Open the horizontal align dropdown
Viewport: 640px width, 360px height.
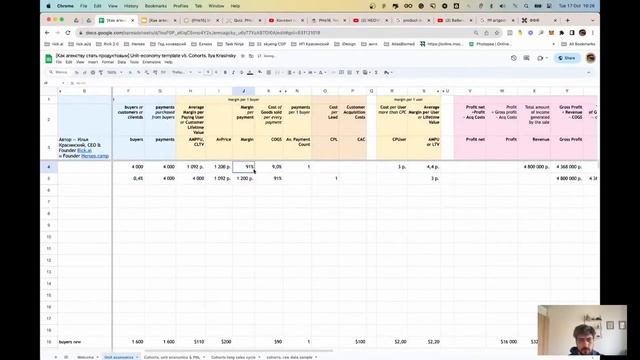[x=291, y=72]
